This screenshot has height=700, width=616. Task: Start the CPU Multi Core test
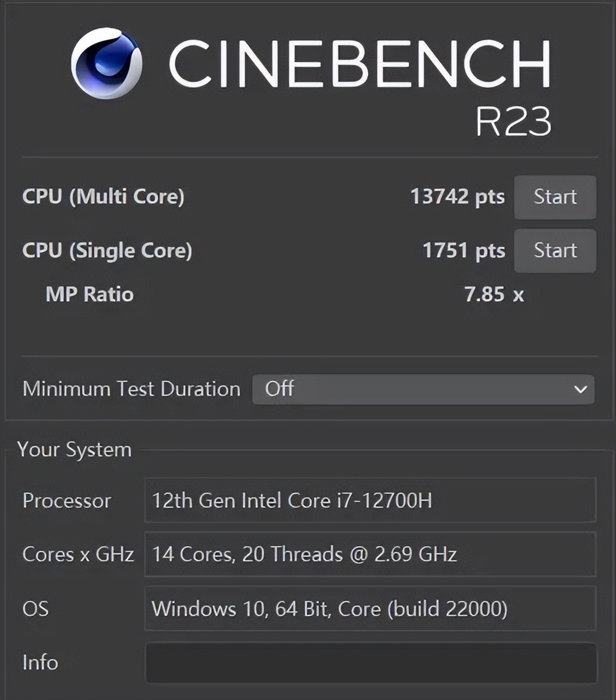point(555,197)
